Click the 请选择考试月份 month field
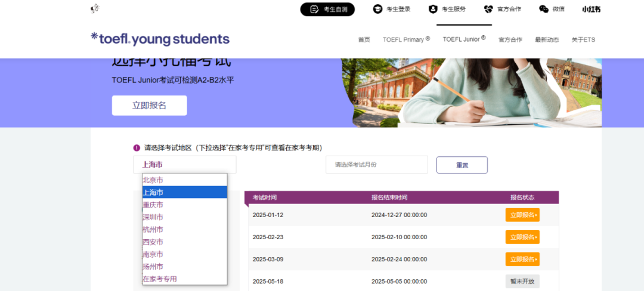The width and height of the screenshot is (644, 291). coord(377,165)
